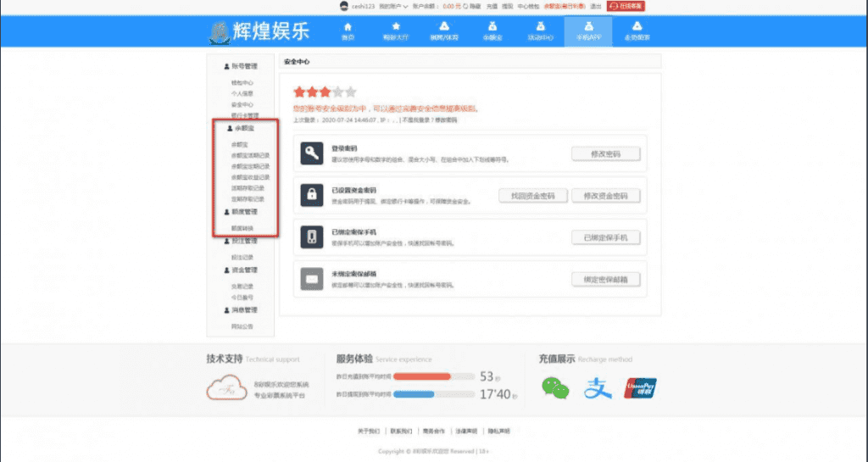Click the WeChat payment icon
The height and width of the screenshot is (462, 868).
tap(555, 388)
